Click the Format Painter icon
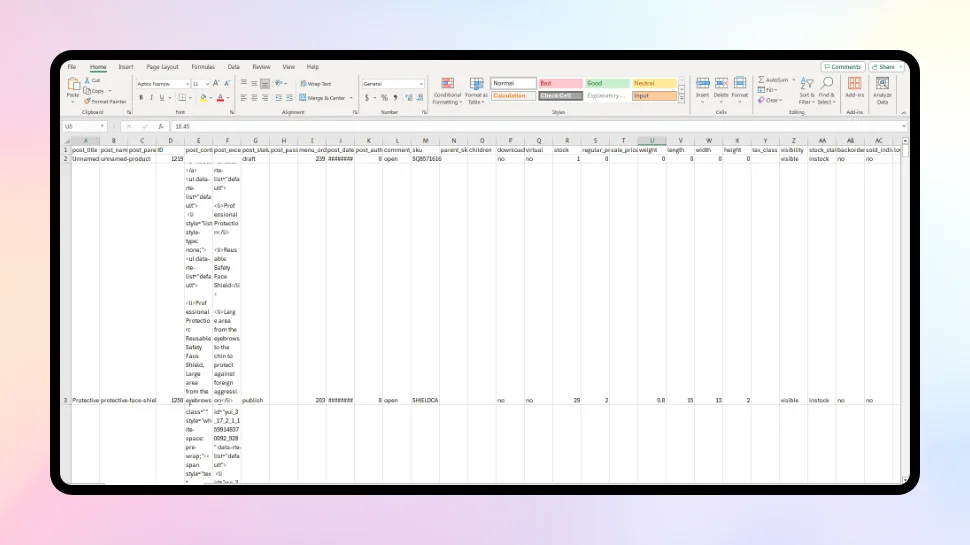 click(x=87, y=101)
